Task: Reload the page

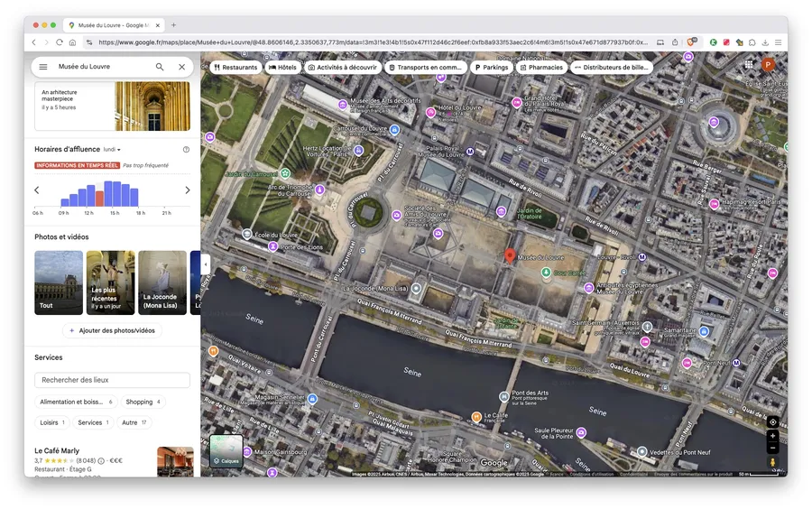Action: pos(60,42)
